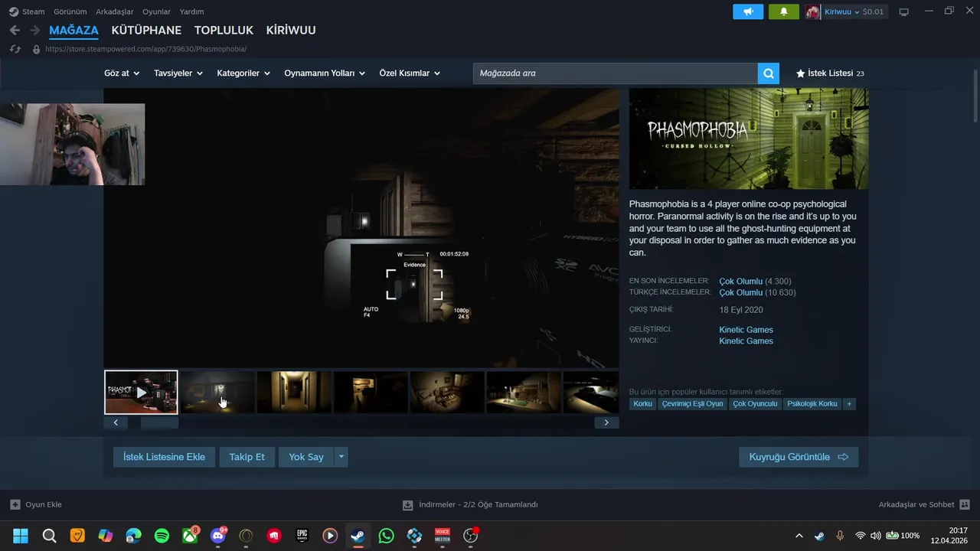The image size is (980, 551).
Task: Reload the store page
Action: click(x=15, y=49)
